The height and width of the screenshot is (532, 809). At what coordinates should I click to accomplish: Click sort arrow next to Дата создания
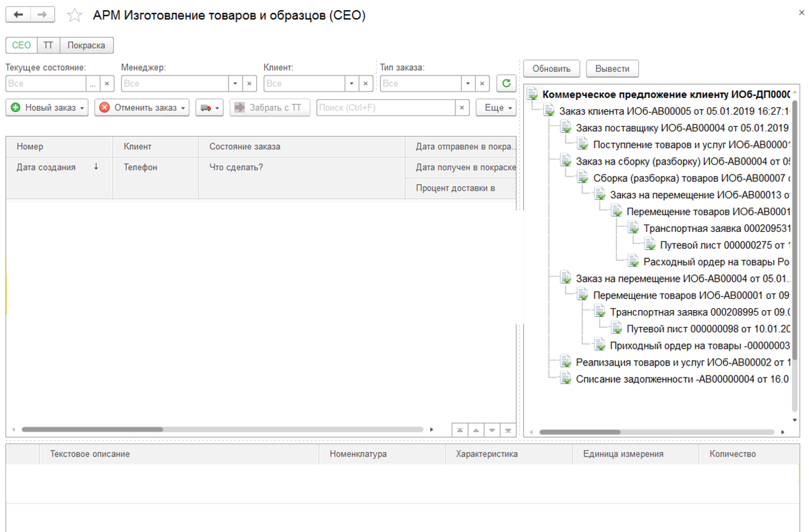point(96,167)
